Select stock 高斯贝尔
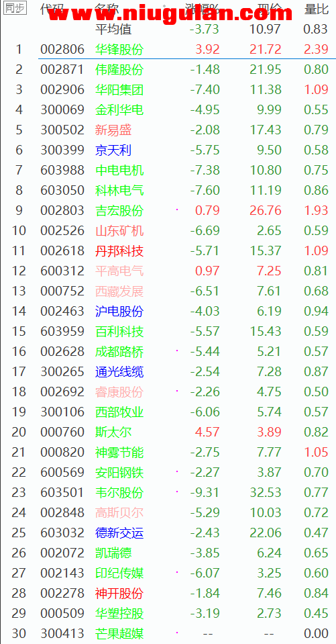Viewport: 336px width, 644px height. [x=119, y=512]
